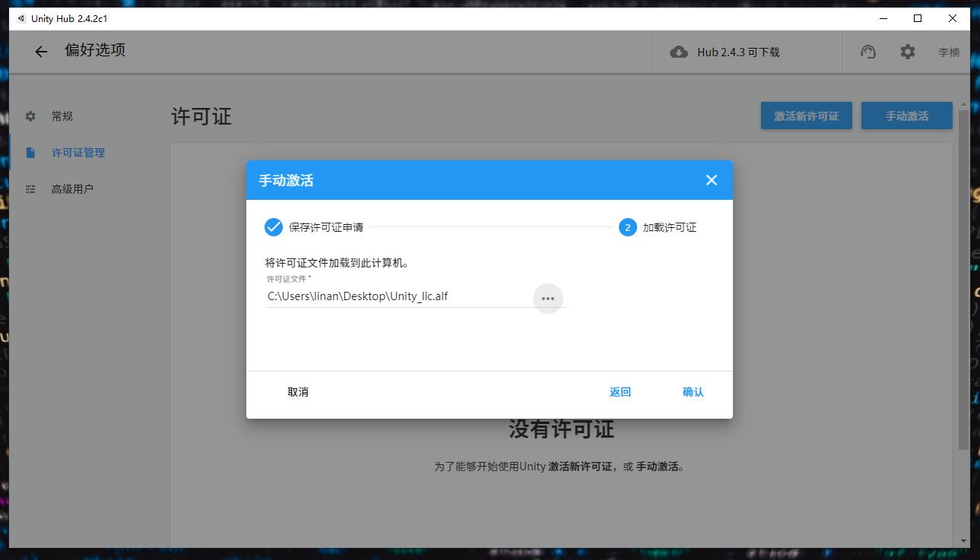Click 返回 to go to previous step
The image size is (980, 560).
(x=620, y=391)
